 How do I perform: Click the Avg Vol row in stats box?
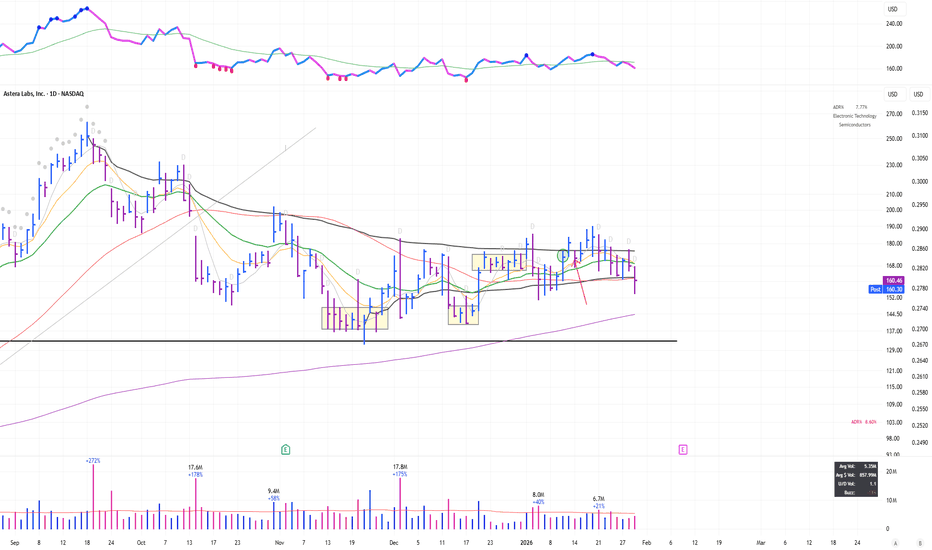[x=856, y=467]
